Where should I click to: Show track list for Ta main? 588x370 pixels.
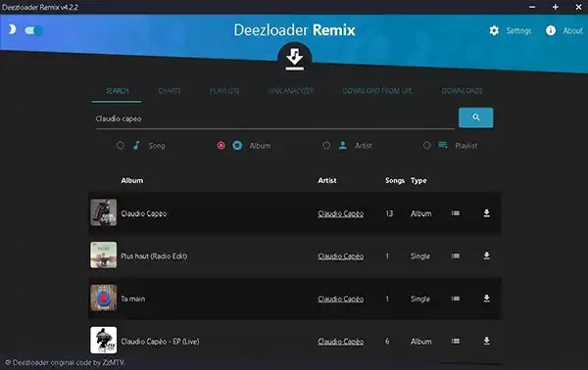(x=456, y=299)
